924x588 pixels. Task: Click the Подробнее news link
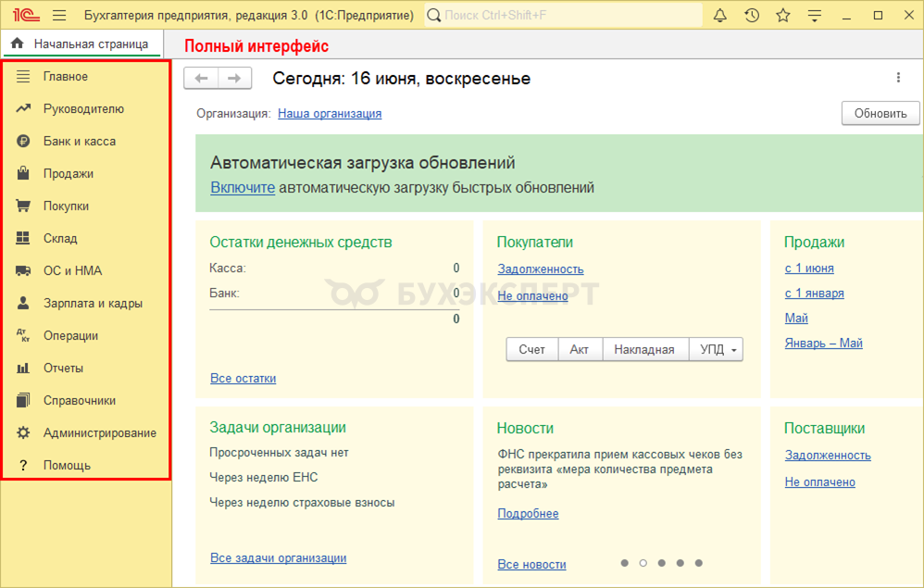[x=528, y=513]
